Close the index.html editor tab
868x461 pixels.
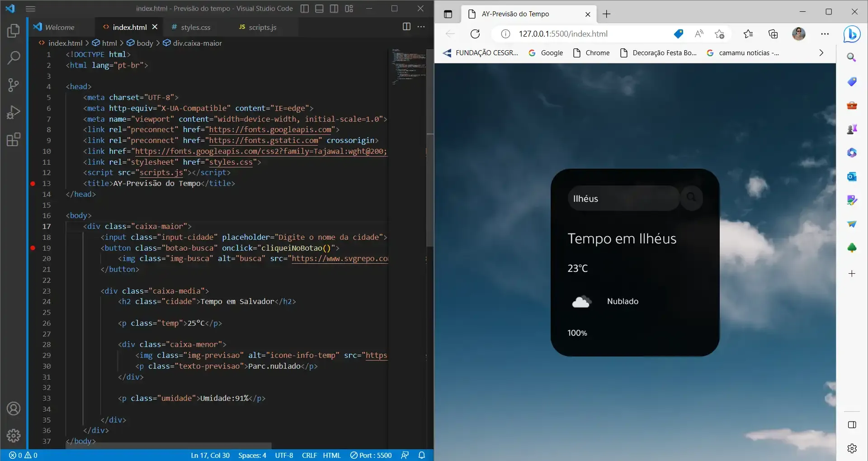(155, 27)
